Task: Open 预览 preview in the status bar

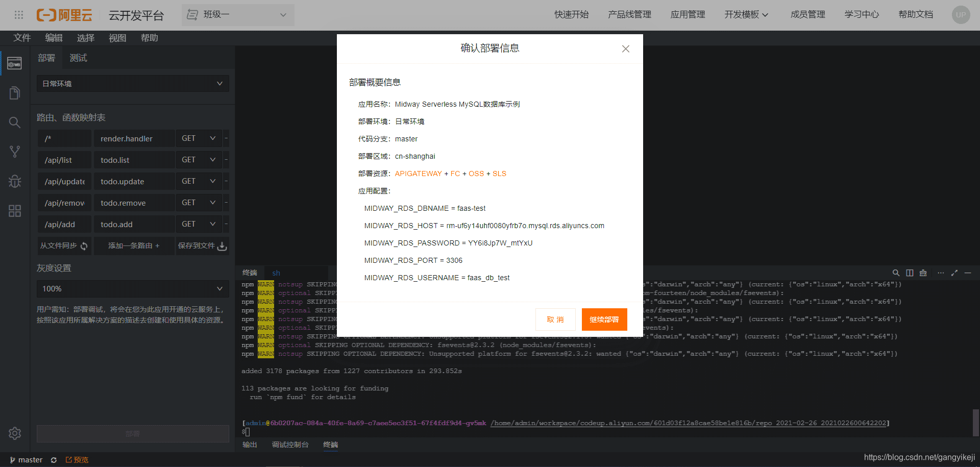Action: pyautogui.click(x=77, y=459)
